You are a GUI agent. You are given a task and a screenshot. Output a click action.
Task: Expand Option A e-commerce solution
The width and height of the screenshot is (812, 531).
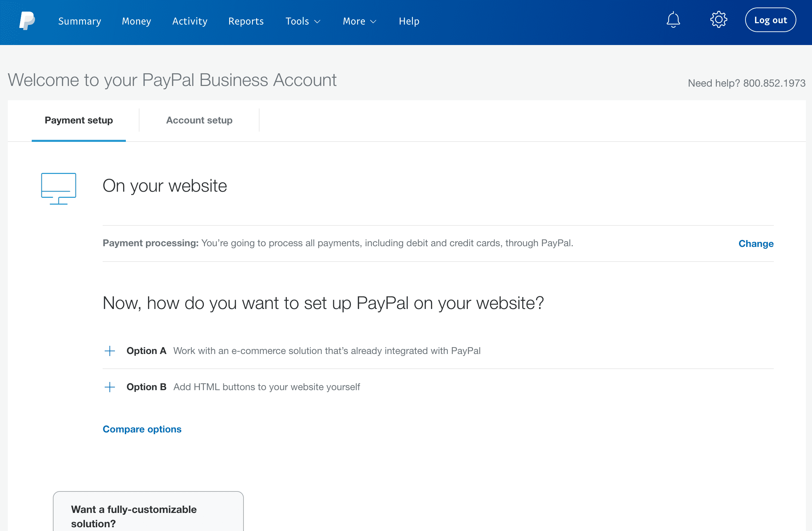(x=108, y=350)
